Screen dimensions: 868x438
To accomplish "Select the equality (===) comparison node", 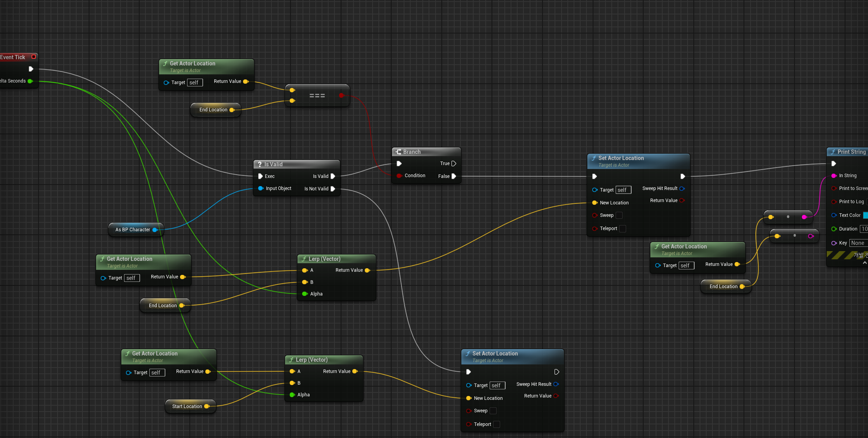I will (x=317, y=96).
